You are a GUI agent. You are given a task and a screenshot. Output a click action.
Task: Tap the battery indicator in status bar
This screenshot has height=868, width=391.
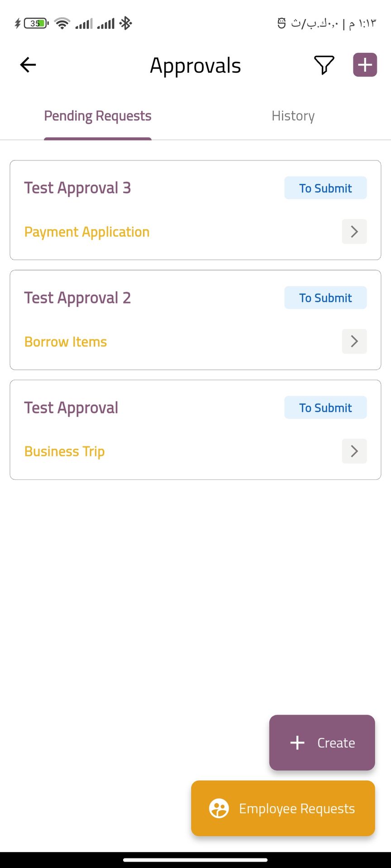tap(36, 23)
